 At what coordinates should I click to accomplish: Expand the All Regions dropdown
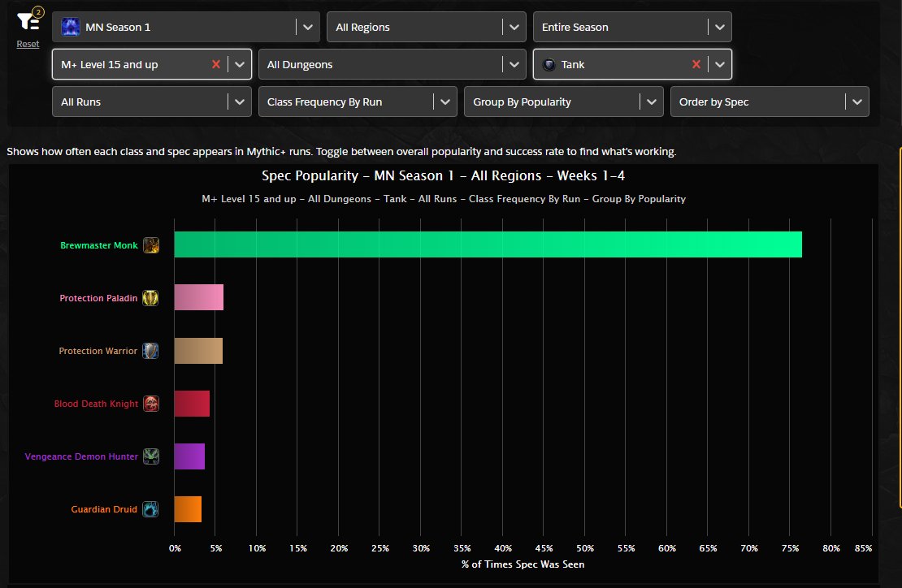(x=514, y=27)
